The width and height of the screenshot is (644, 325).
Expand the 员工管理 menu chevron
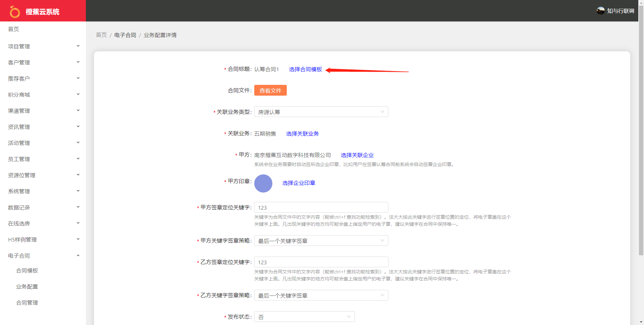tap(78, 159)
